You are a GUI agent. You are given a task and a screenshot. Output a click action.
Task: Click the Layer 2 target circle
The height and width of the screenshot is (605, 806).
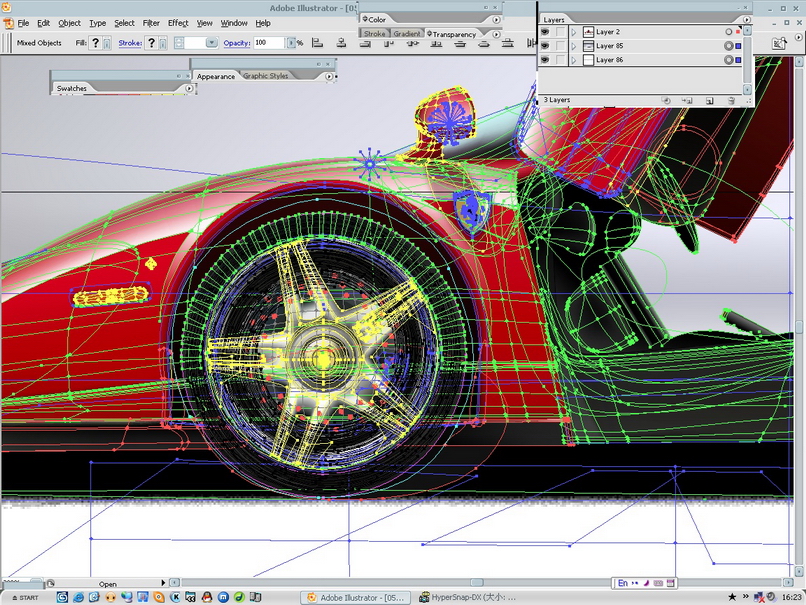click(728, 32)
